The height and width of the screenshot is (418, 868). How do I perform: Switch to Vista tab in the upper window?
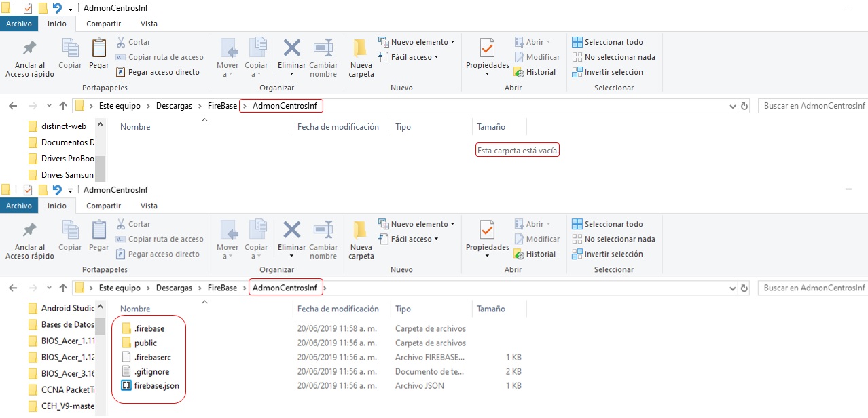tap(149, 24)
